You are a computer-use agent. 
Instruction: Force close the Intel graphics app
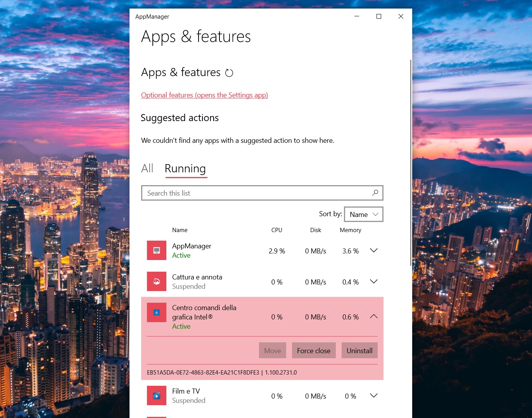(x=314, y=350)
